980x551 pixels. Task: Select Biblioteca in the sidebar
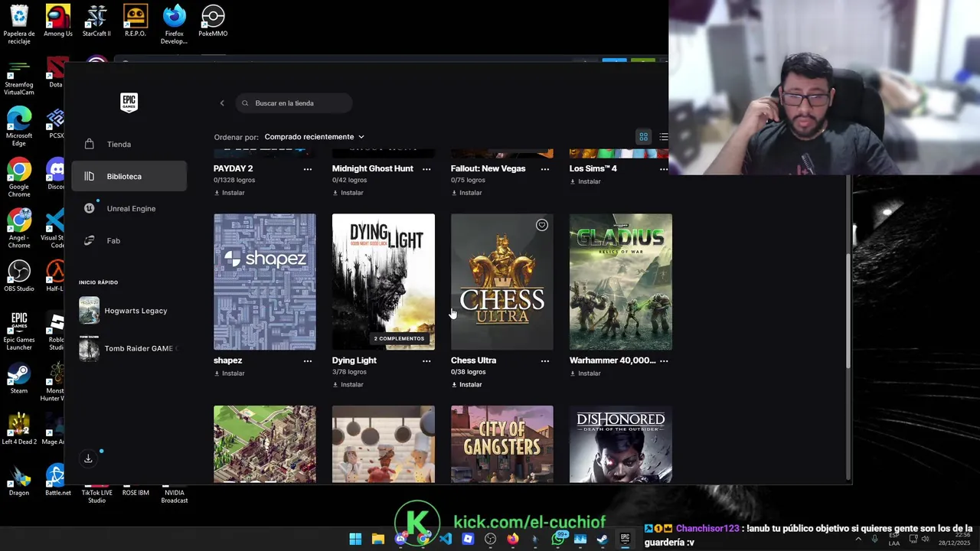[x=129, y=176]
